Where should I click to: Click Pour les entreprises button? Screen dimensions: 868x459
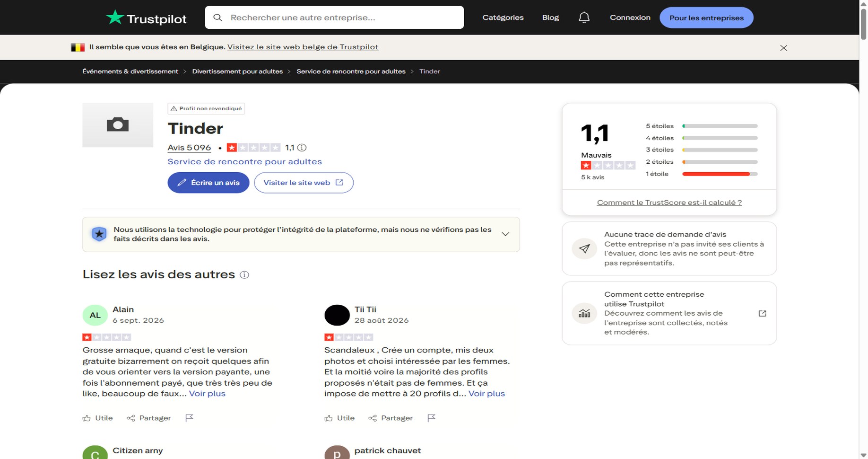click(706, 18)
